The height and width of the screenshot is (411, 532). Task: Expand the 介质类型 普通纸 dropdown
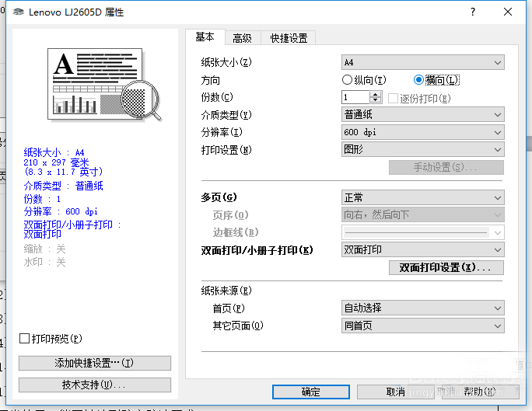[423, 114]
